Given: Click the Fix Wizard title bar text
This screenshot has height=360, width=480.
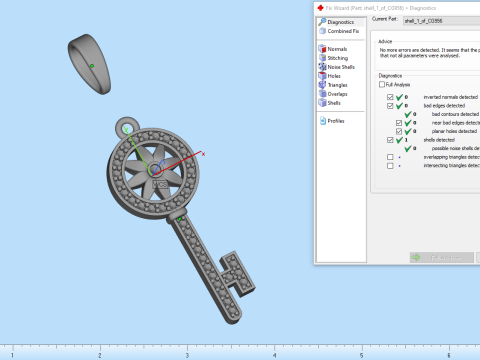Looking at the screenshot, I should [x=381, y=8].
